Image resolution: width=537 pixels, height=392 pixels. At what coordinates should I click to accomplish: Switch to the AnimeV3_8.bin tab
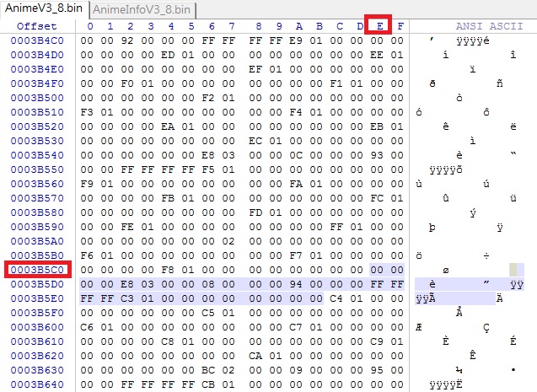[x=42, y=9]
